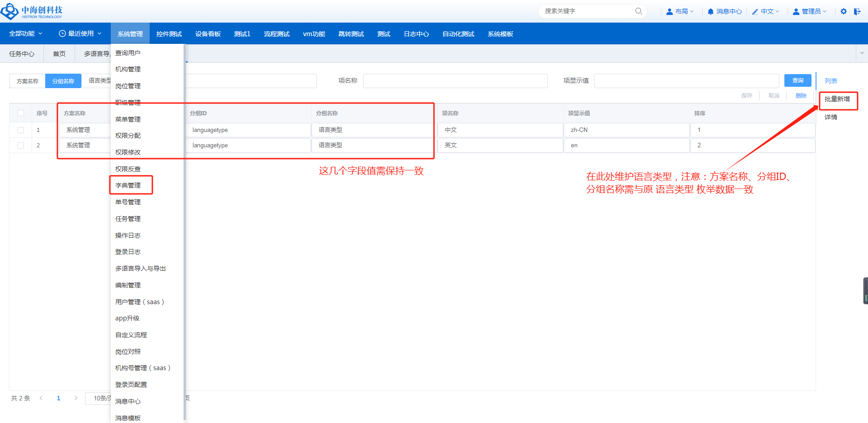The width and height of the screenshot is (868, 423).
Task: Click the clock icon beside 最近使用
Action: click(x=62, y=33)
